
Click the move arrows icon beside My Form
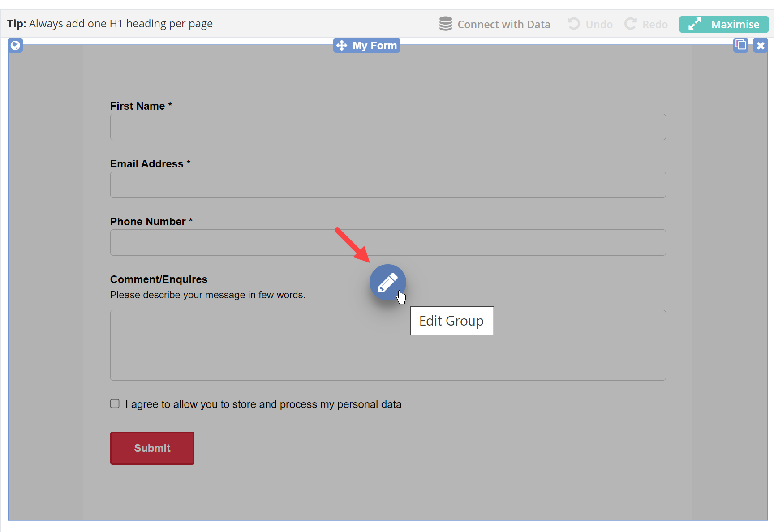point(342,46)
